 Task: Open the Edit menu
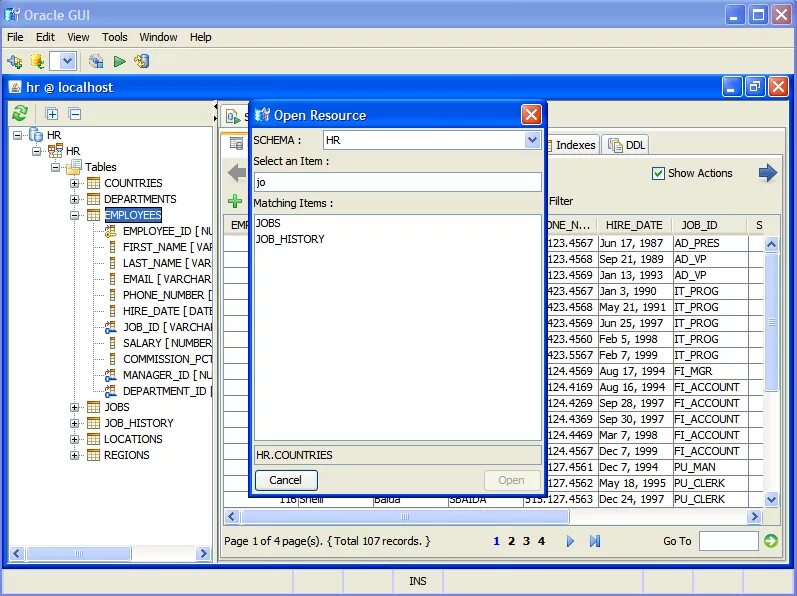tap(45, 37)
